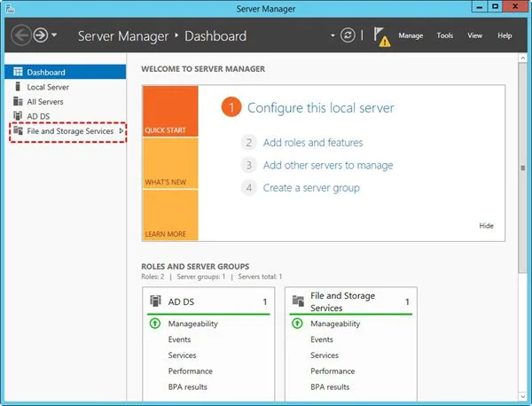This screenshot has height=406, width=532.
Task: Click the step 4 circle icon
Action: pos(248,188)
